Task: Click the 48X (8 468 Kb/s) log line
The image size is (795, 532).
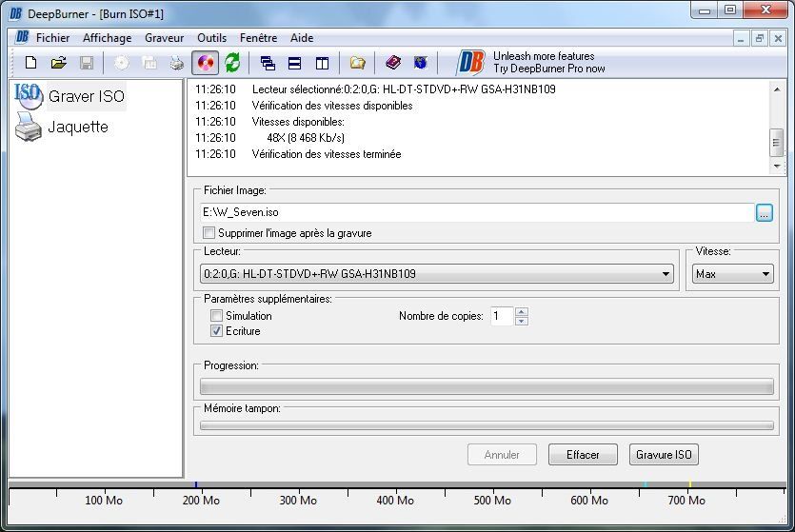Action: click(x=306, y=138)
